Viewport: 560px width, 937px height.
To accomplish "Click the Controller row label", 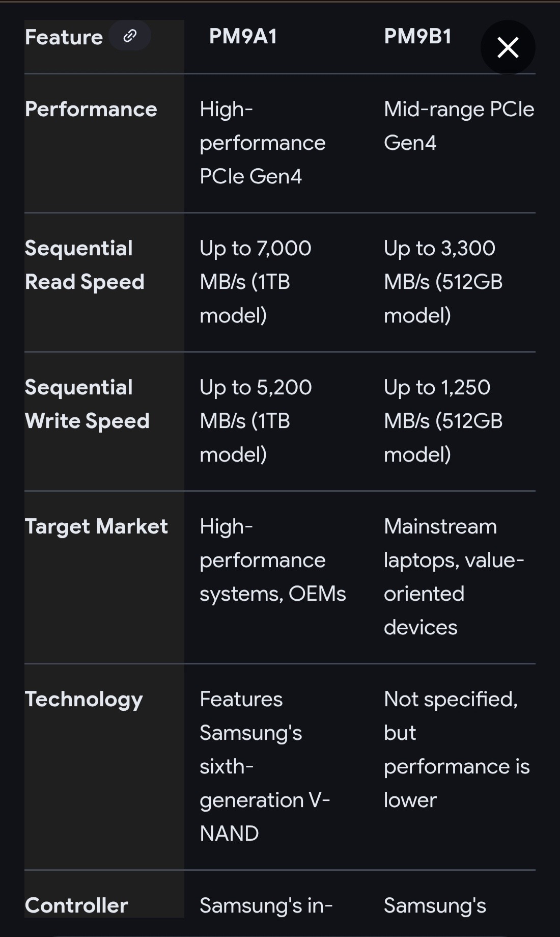I will tap(76, 905).
